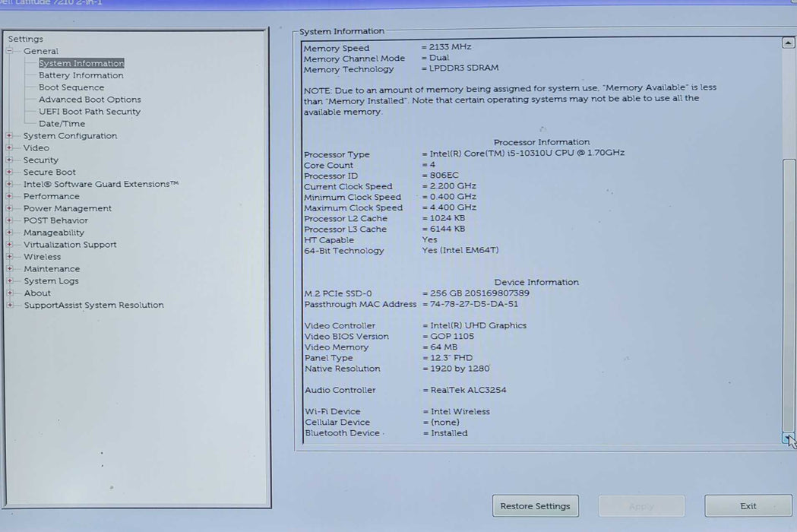
Task: Click the Video Controller Intel UHD Graphics value
Action: pos(479,325)
